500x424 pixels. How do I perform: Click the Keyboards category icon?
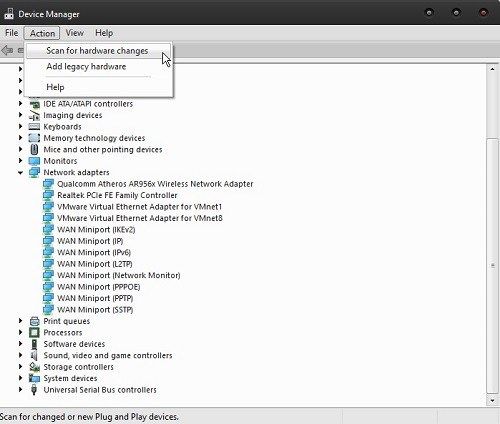coord(34,127)
